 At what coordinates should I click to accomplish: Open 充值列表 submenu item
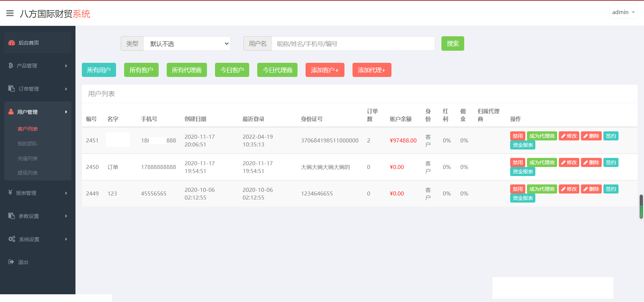(x=28, y=158)
